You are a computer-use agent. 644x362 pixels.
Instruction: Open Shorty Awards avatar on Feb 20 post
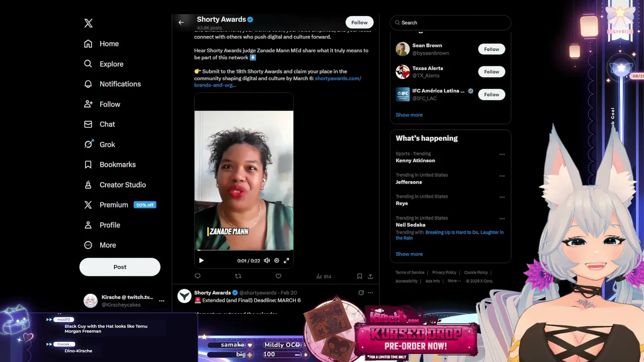coord(185,296)
